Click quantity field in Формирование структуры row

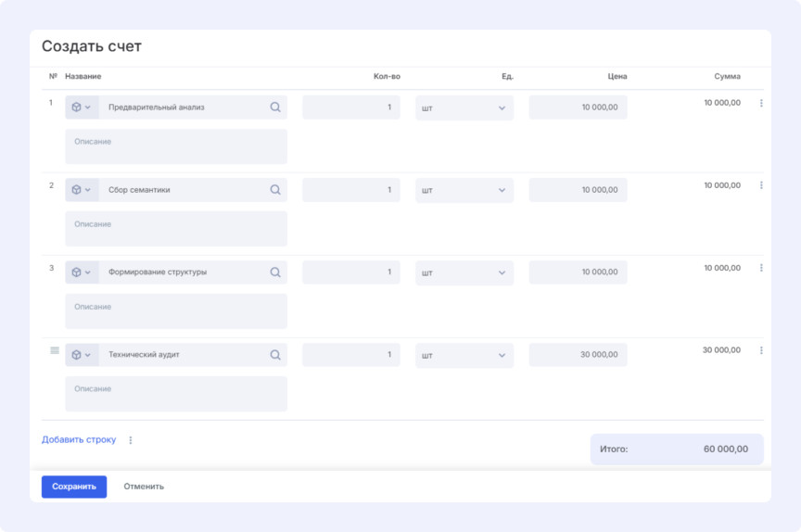(x=350, y=272)
